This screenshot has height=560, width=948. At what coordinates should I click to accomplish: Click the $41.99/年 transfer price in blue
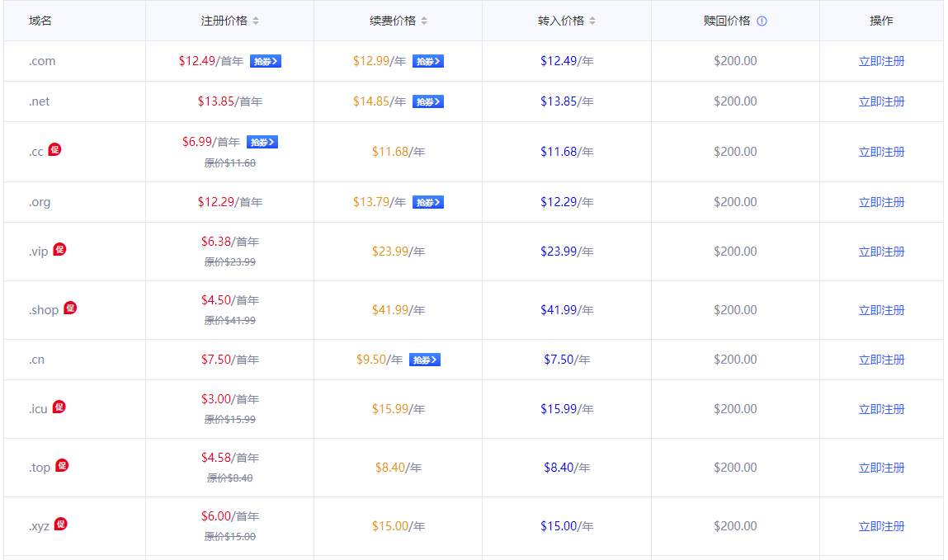[x=567, y=310]
